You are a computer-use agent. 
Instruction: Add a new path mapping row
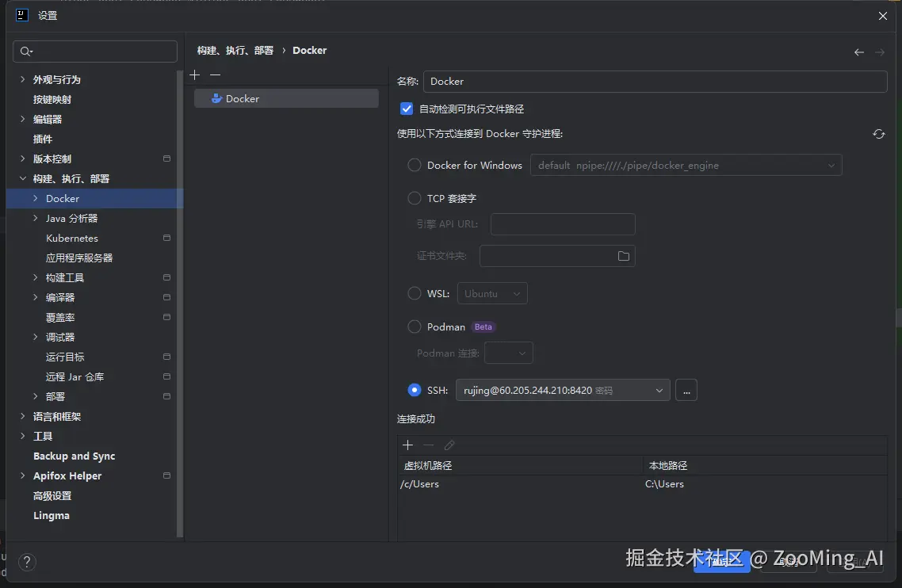(408, 445)
